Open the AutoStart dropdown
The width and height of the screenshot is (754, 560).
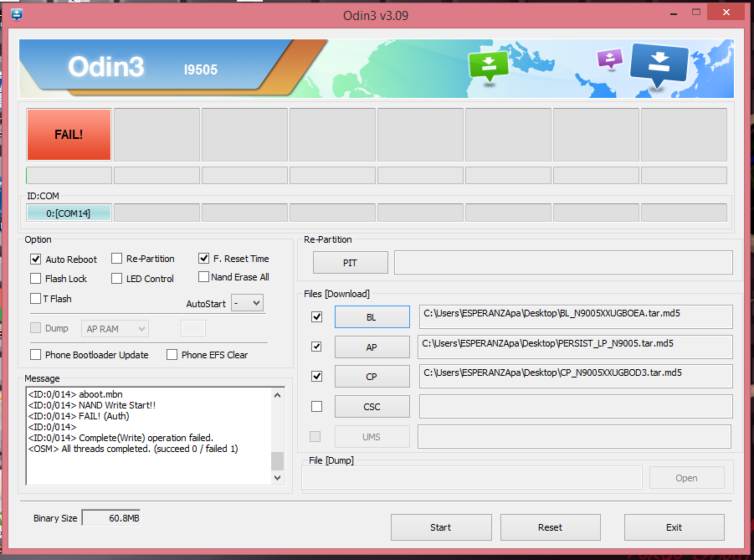247,303
